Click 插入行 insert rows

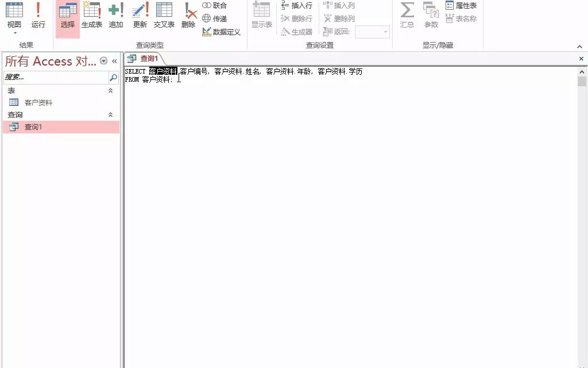click(x=297, y=6)
